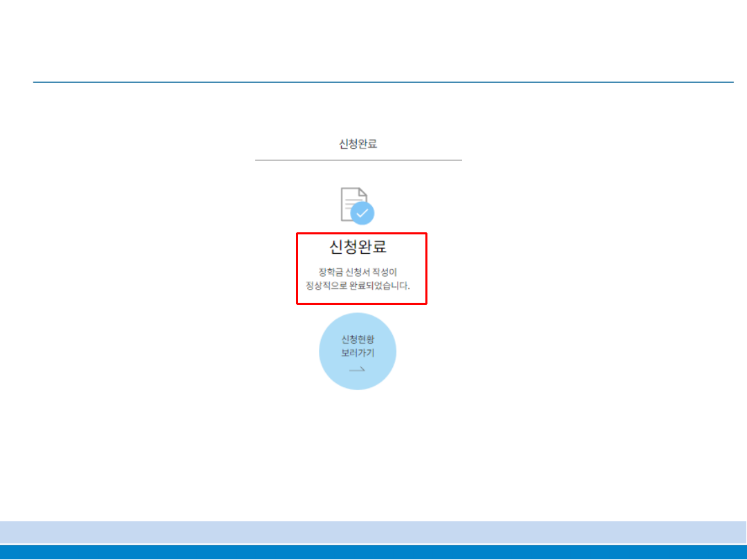Click the completed document checkmark icon
Viewport: 747px width, 560px height.
(x=358, y=206)
